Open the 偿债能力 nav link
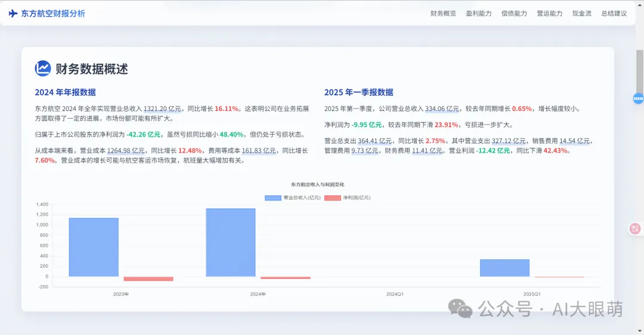Viewport: 644px width, 335px height. click(514, 14)
